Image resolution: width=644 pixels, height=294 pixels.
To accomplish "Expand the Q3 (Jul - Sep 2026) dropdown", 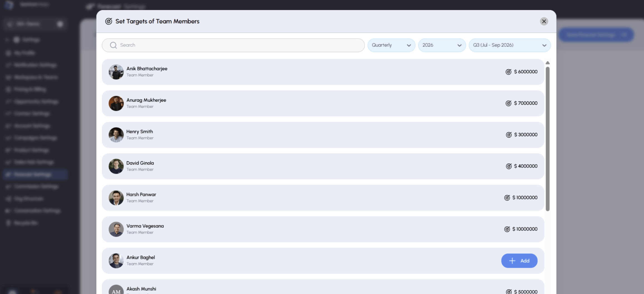I will coord(510,45).
